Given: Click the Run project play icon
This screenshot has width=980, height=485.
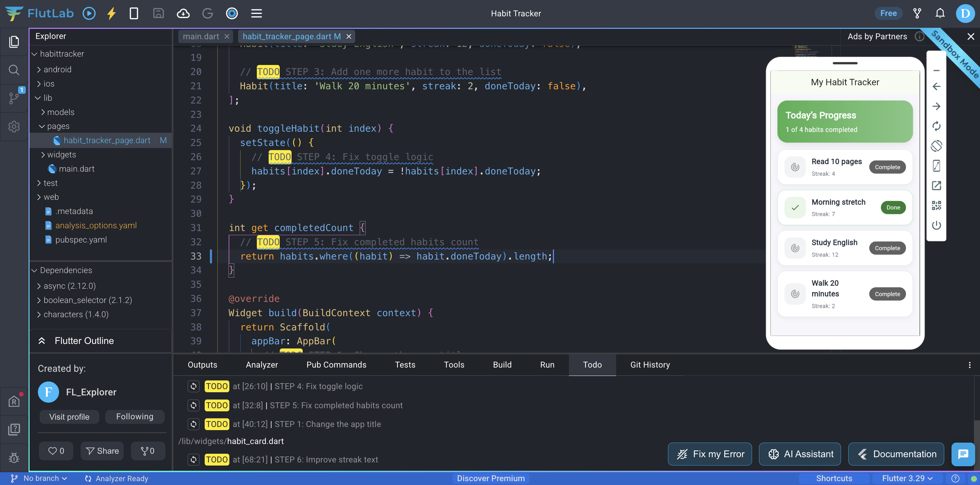Looking at the screenshot, I should (x=89, y=14).
